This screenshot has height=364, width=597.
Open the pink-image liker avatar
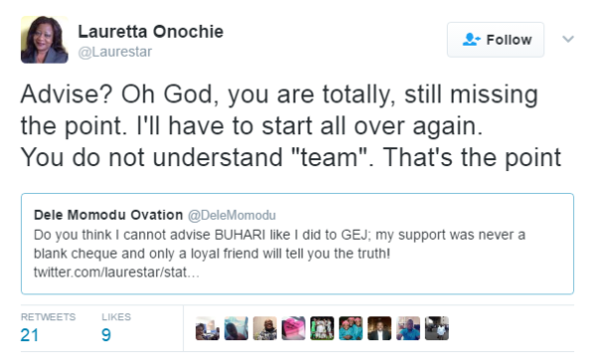pyautogui.click(x=294, y=328)
